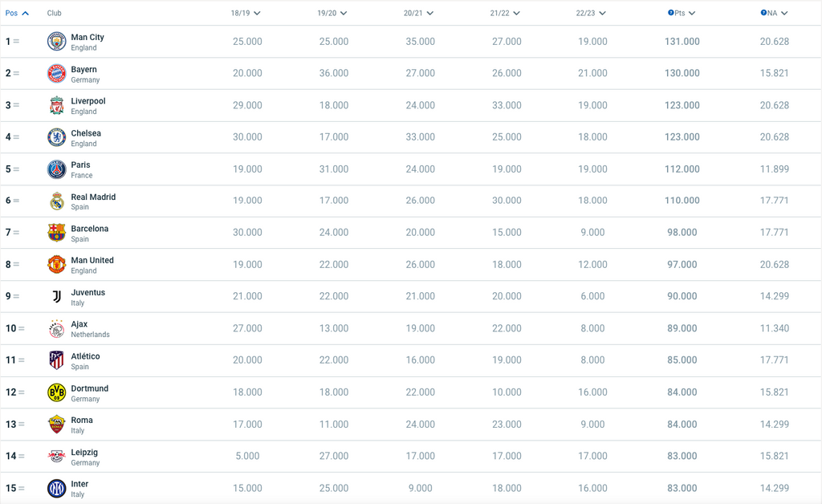Sort by the 22/23 season column
822x504 pixels.
(591, 13)
